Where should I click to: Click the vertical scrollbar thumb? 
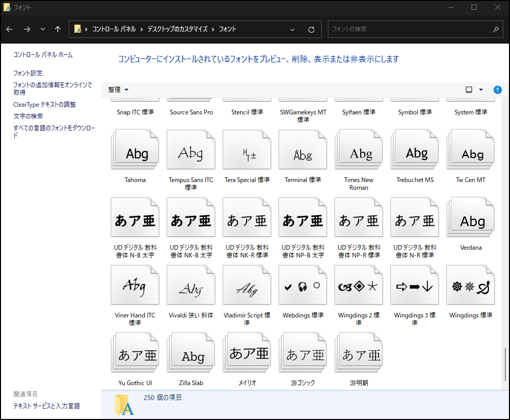(x=505, y=364)
